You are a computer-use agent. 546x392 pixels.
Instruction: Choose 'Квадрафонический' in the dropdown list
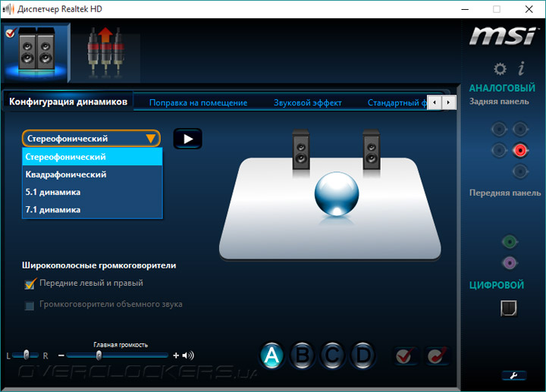coord(93,174)
